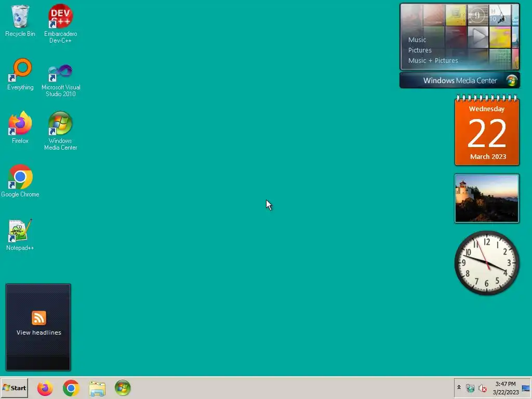This screenshot has height=399, width=532.
Task: Click the RSS feed icon in headlines gadget
Action: 38,318
